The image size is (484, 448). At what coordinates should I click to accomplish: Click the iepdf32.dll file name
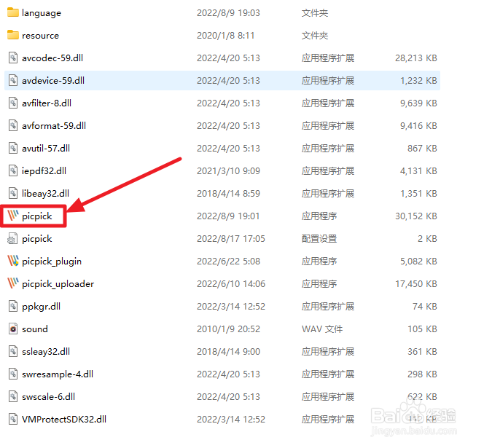44,171
